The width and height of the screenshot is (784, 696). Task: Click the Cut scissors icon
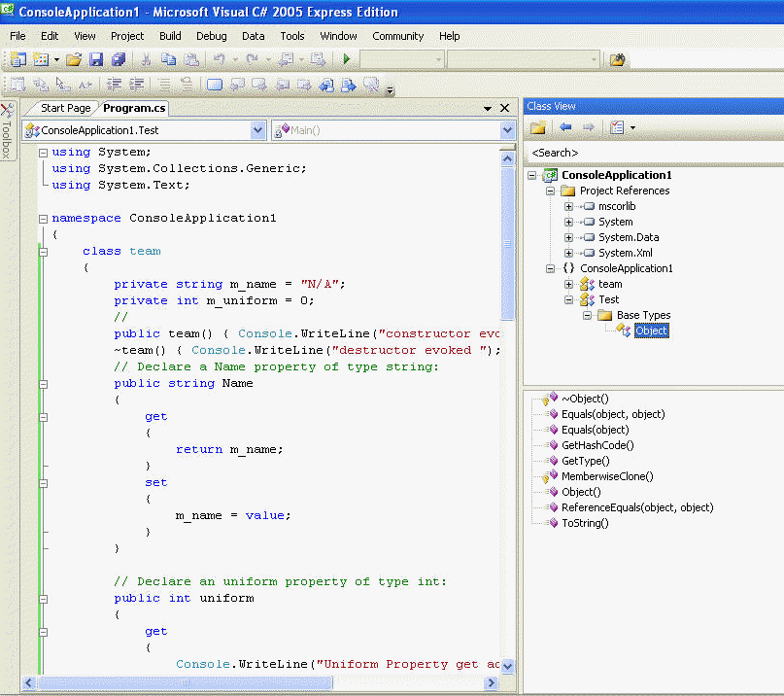(x=146, y=60)
